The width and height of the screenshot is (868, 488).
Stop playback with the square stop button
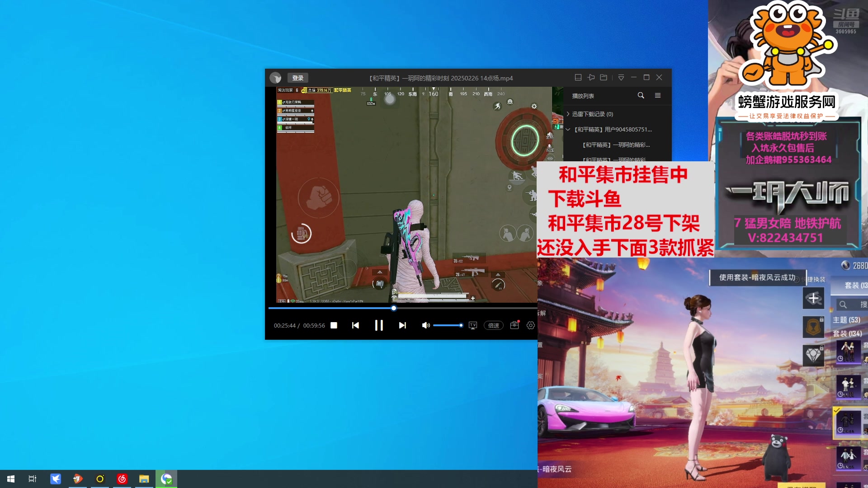(x=334, y=325)
